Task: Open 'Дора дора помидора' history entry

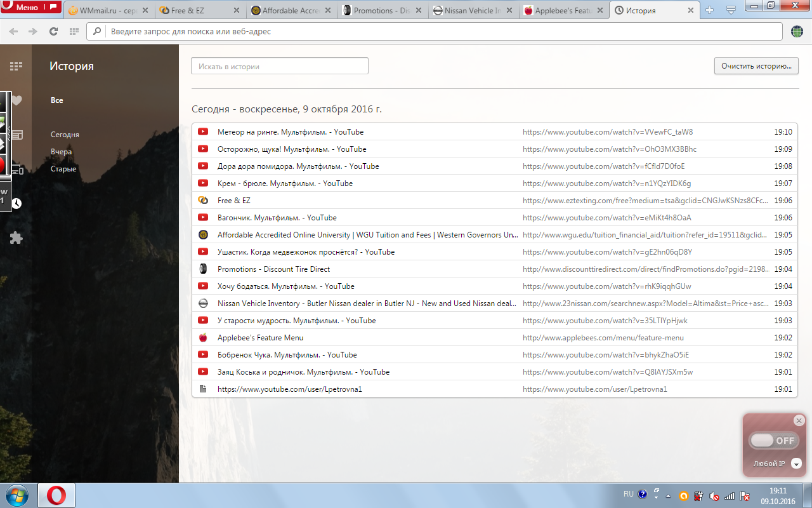Action: [x=298, y=166]
